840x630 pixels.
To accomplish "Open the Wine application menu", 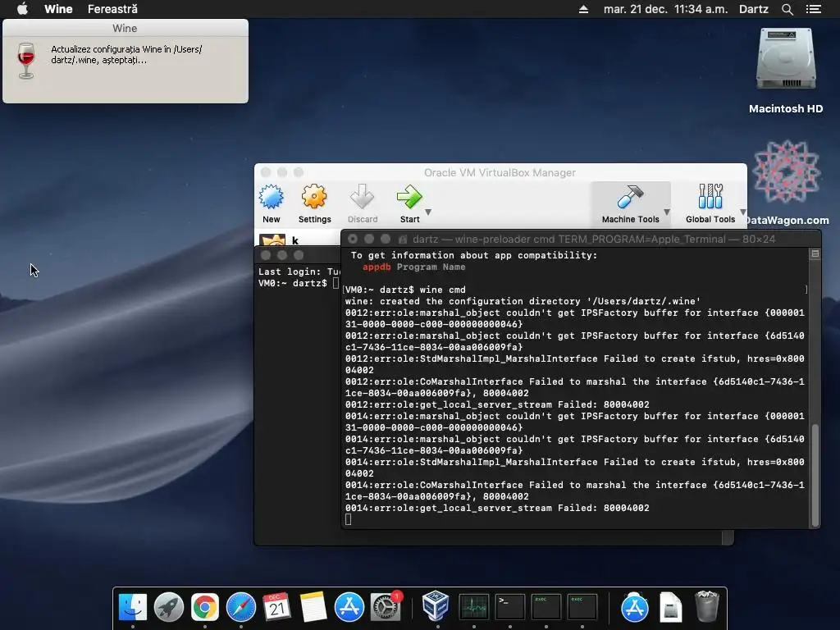I will click(58, 9).
